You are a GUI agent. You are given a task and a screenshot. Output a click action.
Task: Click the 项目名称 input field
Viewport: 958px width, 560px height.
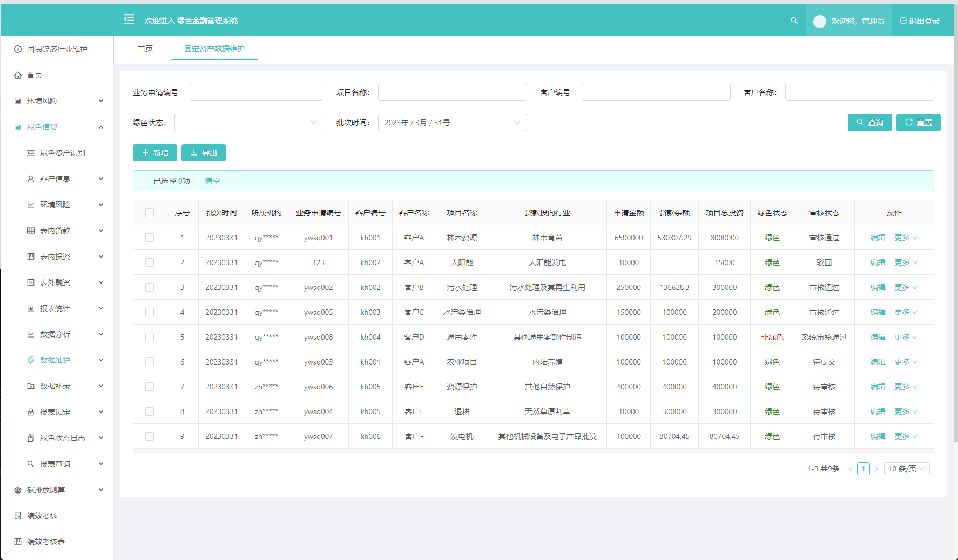point(453,92)
